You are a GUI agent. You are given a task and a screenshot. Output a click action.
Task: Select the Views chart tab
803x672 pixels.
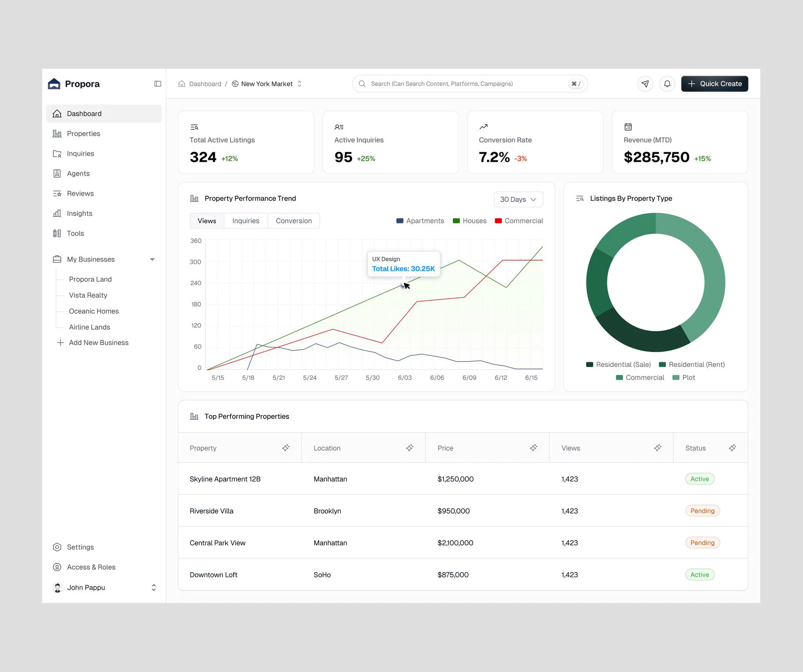pyautogui.click(x=207, y=221)
